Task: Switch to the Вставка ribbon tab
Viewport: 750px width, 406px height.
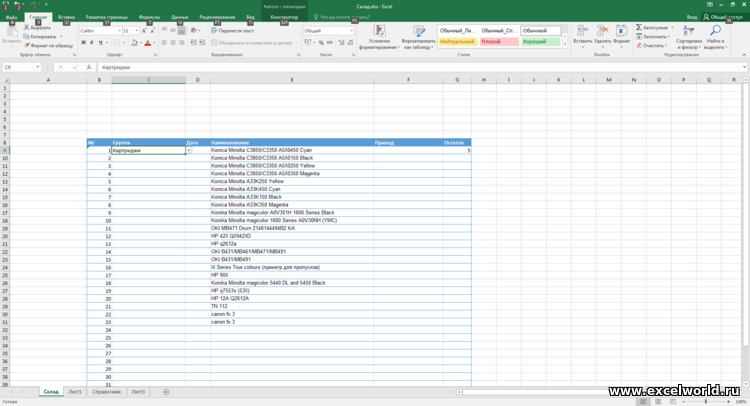Action: [x=66, y=17]
